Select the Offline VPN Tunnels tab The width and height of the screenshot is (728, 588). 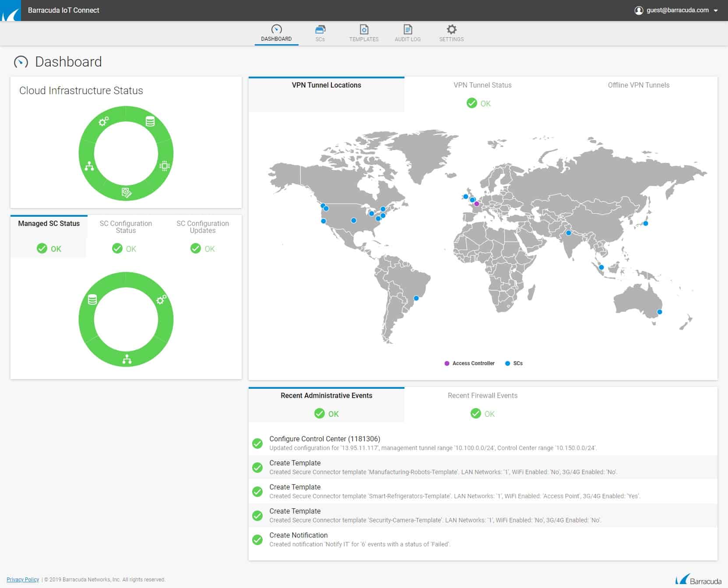pyautogui.click(x=639, y=94)
